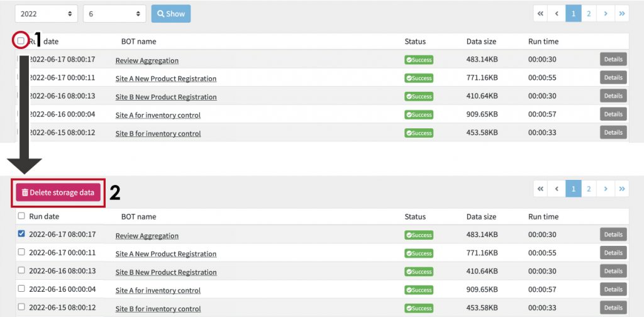The image size is (644, 317).
Task: Click next page arrow in the upper pagination
Action: click(x=605, y=13)
